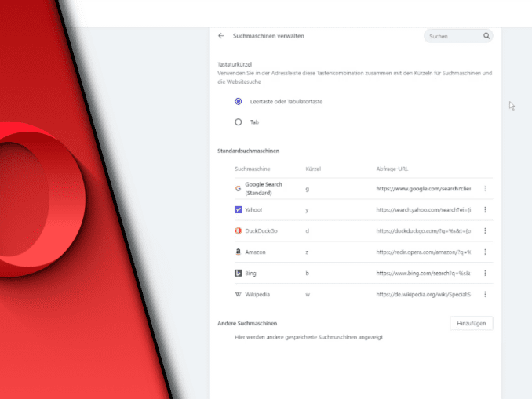Open the three-dot menu for DuckDuckGo
This screenshot has width=532, height=399.
coord(486,230)
